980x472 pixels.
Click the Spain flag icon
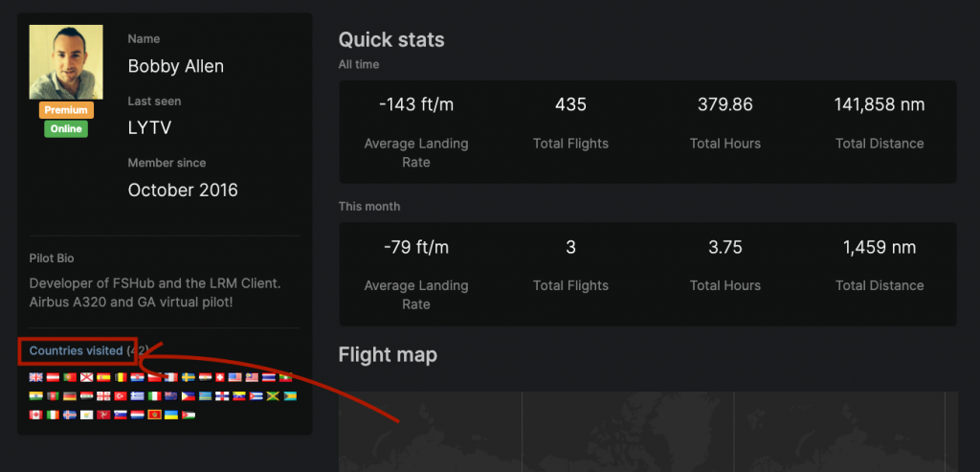pyautogui.click(x=103, y=377)
